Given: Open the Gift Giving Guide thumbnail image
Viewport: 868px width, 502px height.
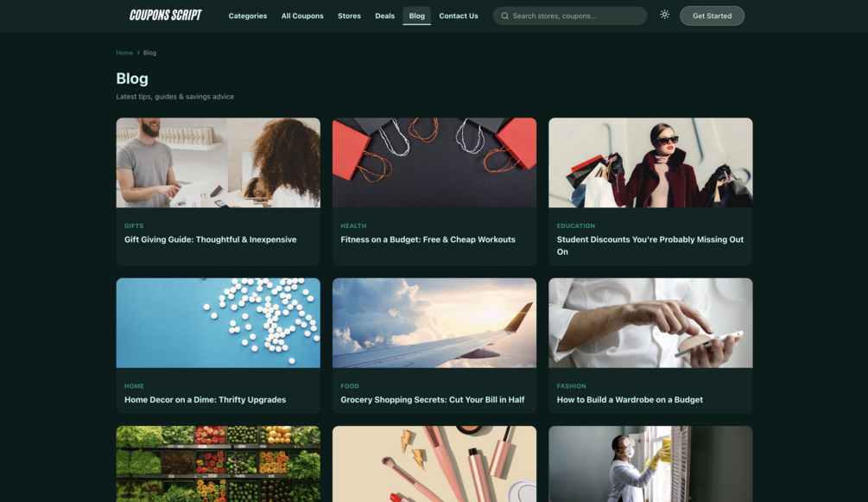Looking at the screenshot, I should [x=219, y=162].
